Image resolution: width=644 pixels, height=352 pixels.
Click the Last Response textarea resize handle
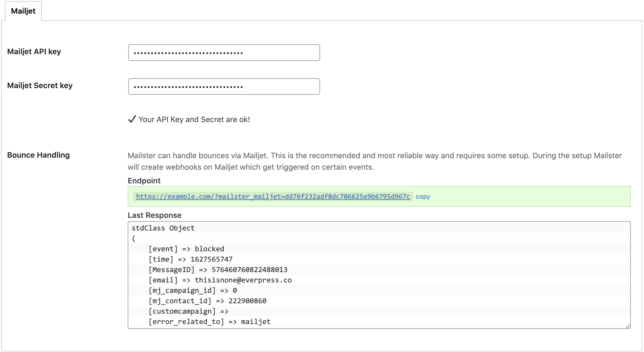pyautogui.click(x=628, y=326)
